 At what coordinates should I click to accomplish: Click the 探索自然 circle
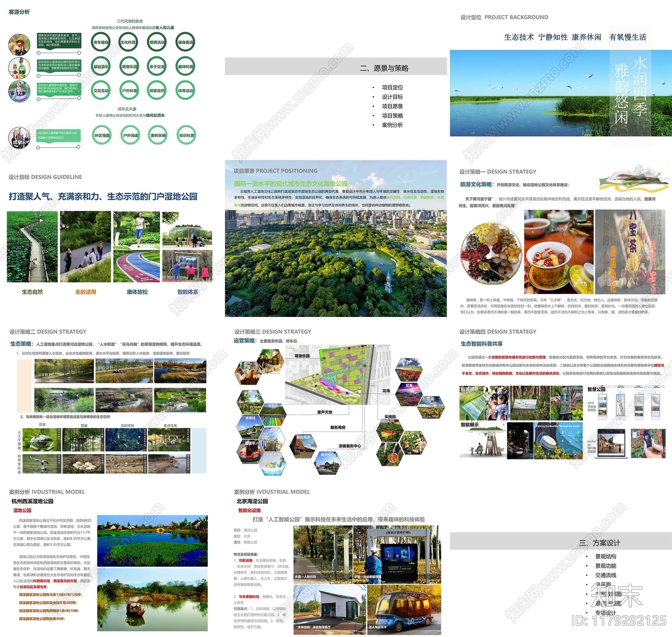point(157,90)
